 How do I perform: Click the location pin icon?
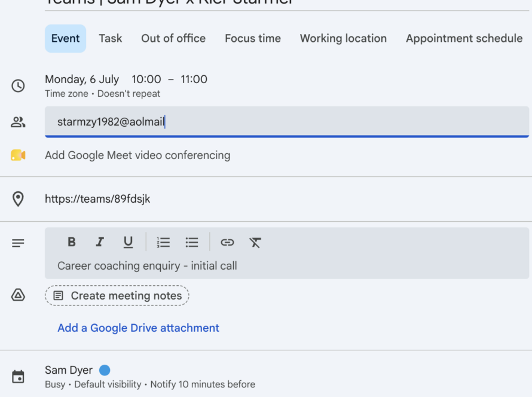coord(18,199)
